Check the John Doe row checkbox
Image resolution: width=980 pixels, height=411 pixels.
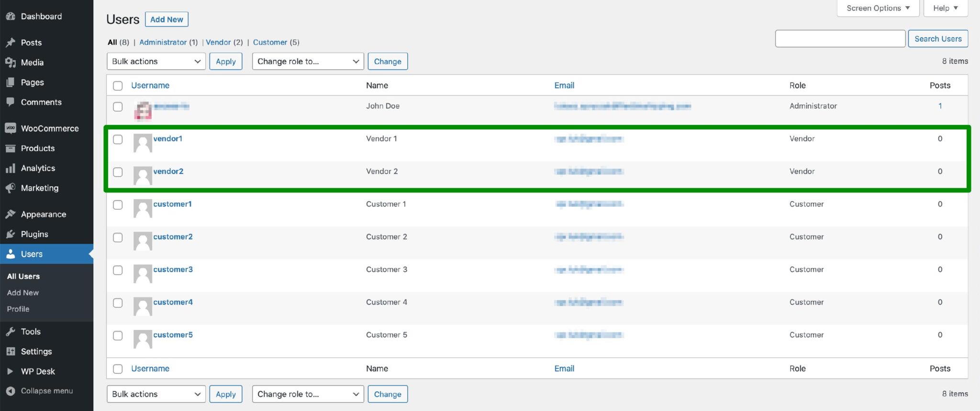[118, 107]
